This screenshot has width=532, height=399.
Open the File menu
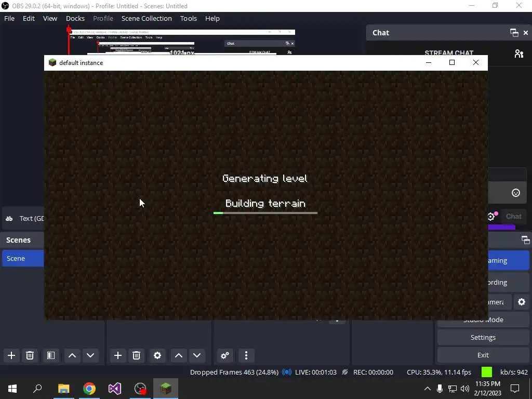pos(9,18)
